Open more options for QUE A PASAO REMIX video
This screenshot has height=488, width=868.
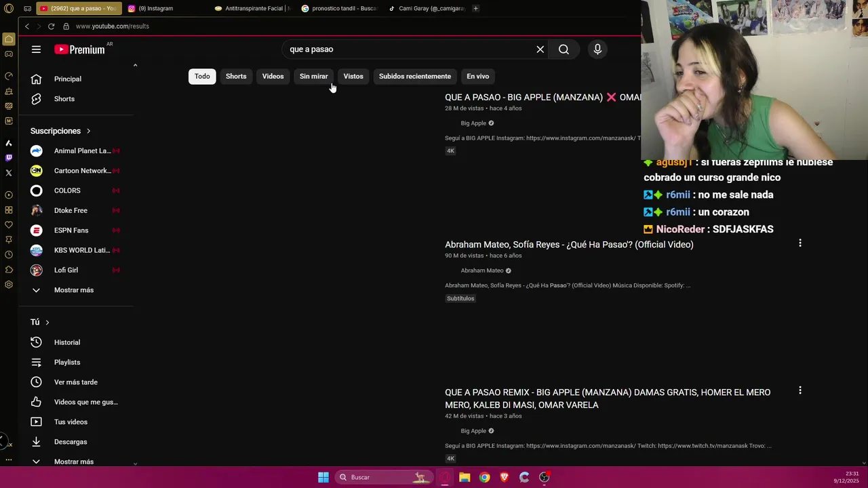tap(800, 390)
